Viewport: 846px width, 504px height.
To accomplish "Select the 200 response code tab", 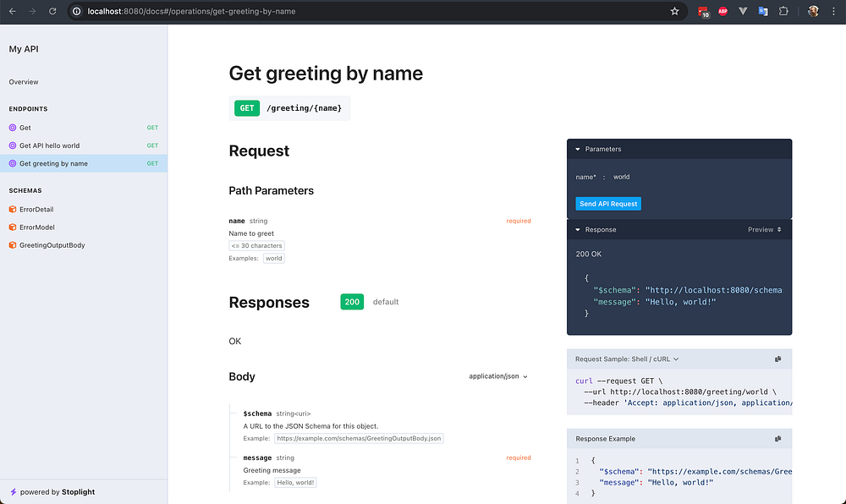I will coord(352,302).
